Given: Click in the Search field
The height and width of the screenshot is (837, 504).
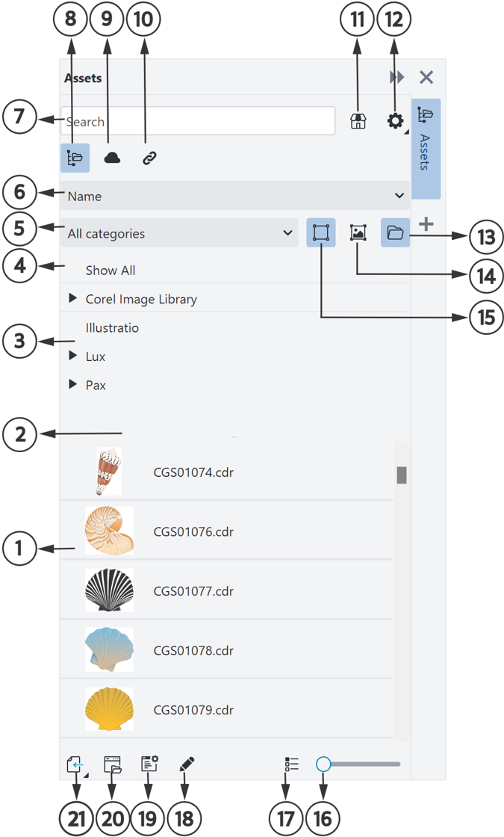Looking at the screenshot, I should (198, 121).
